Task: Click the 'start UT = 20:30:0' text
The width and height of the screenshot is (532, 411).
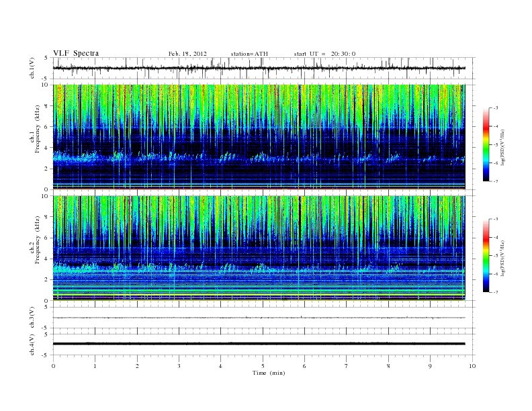Action: [324, 54]
